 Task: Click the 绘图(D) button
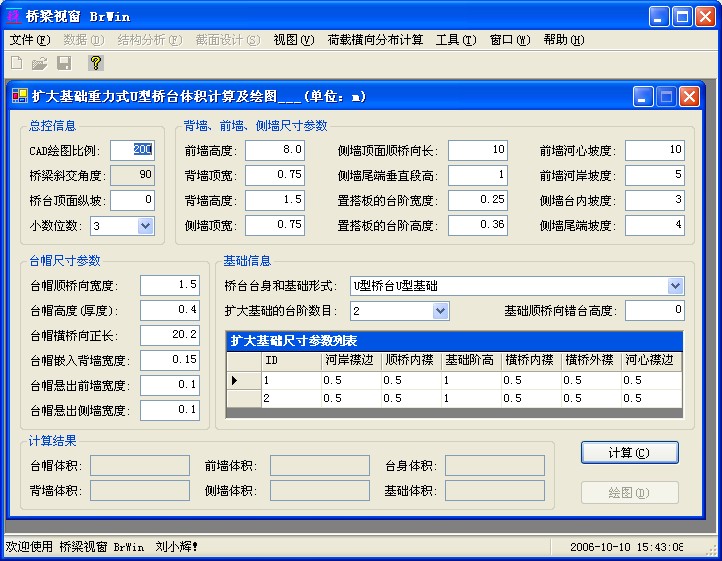629,493
